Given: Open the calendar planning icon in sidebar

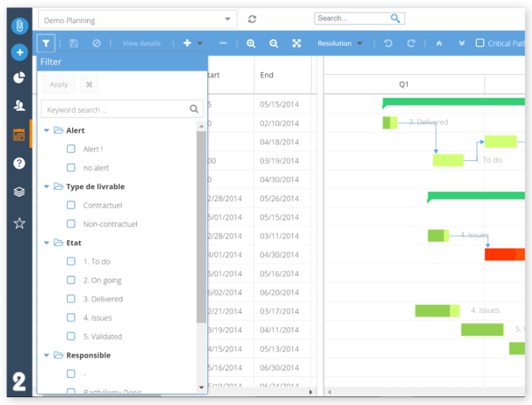Looking at the screenshot, I should [x=19, y=135].
